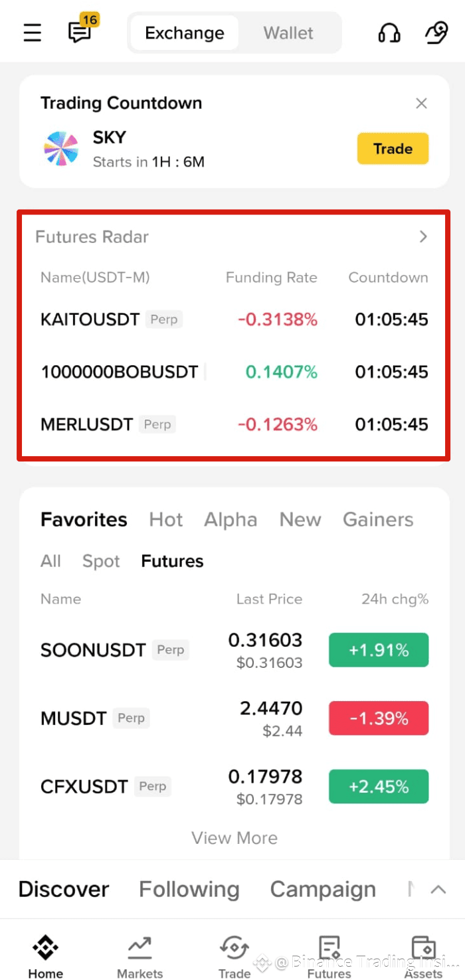Select the Spot filter tab
Screen dimensions: 465x980
coord(101,561)
